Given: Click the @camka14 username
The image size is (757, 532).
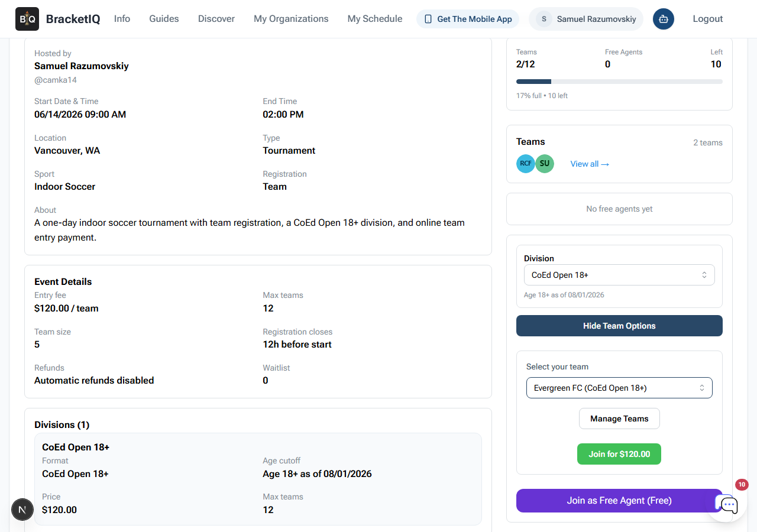Looking at the screenshot, I should [56, 80].
